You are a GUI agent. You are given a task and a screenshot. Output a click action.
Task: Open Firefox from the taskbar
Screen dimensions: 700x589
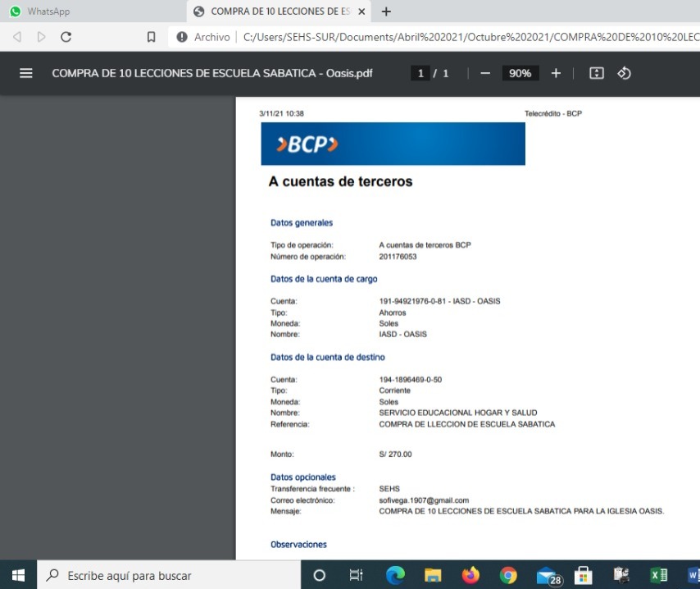tap(470, 575)
